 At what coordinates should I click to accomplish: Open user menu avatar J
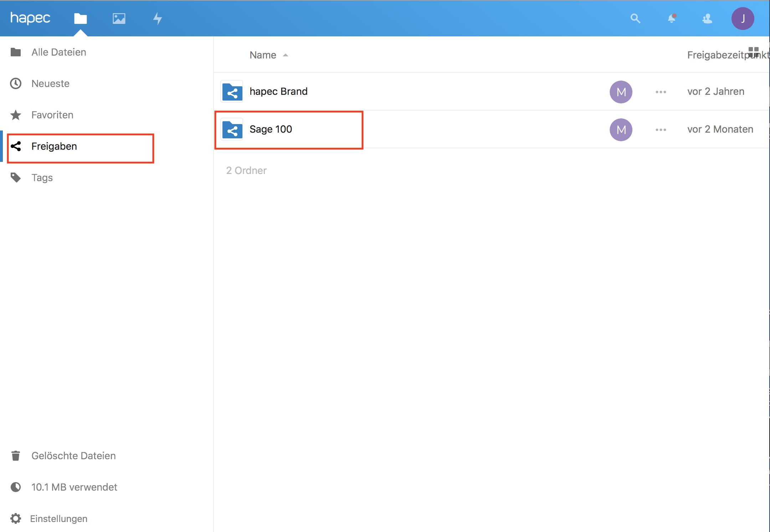click(x=743, y=18)
